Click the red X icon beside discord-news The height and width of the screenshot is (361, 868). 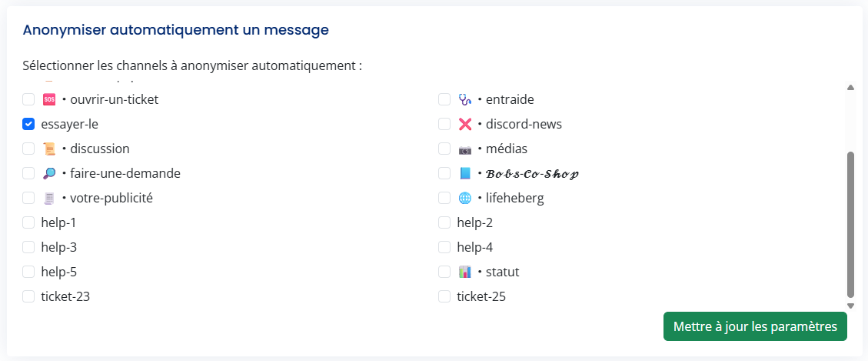[x=464, y=124]
